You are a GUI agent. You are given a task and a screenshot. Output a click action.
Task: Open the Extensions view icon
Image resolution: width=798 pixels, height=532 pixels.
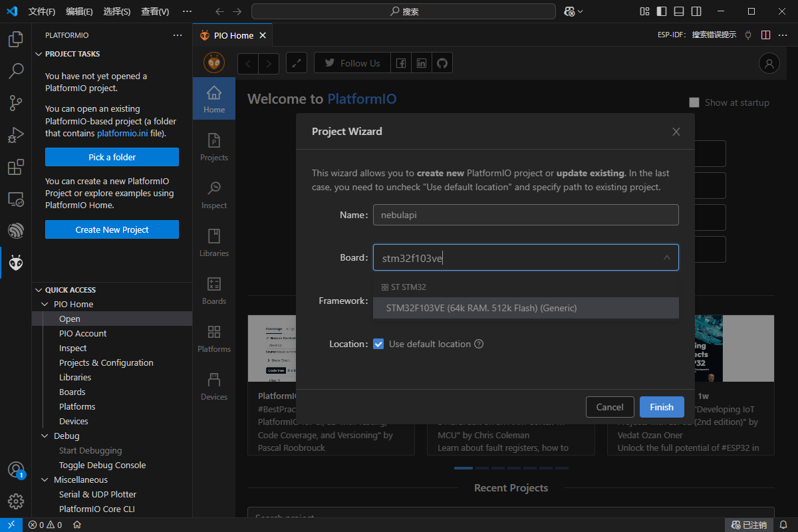pyautogui.click(x=16, y=167)
